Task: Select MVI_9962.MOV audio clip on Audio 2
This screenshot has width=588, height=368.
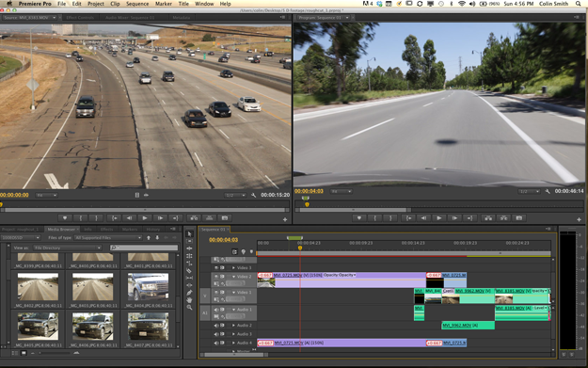Action: (x=468, y=326)
